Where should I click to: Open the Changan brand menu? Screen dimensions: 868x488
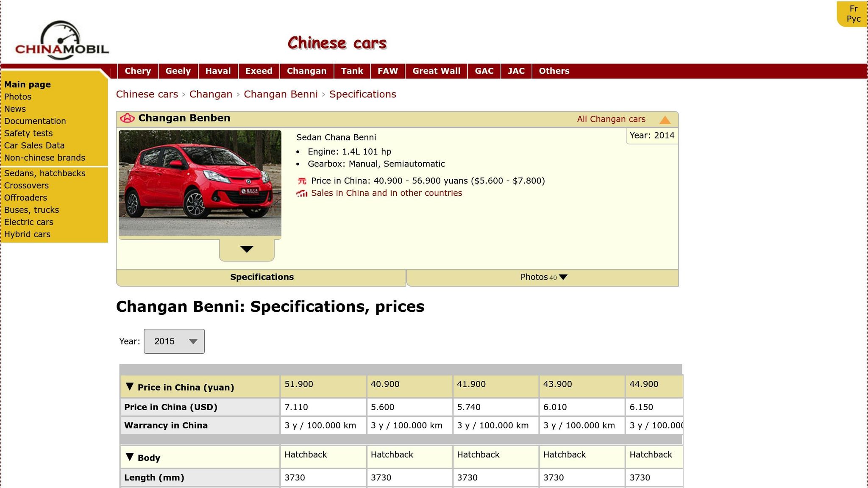click(306, 71)
